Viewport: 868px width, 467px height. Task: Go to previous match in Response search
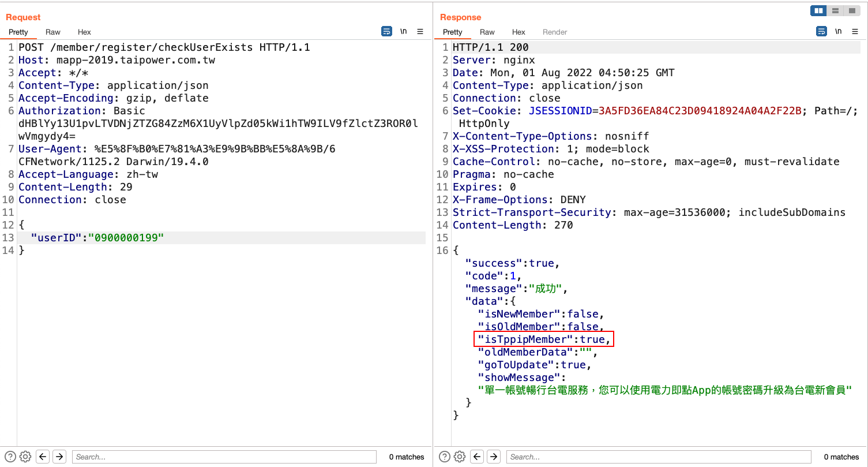pyautogui.click(x=477, y=457)
